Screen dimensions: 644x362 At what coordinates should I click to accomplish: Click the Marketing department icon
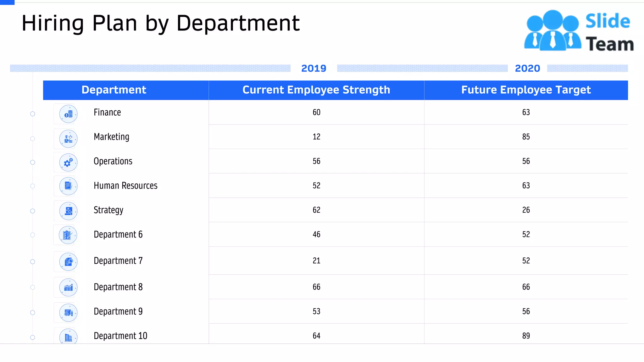point(68,139)
